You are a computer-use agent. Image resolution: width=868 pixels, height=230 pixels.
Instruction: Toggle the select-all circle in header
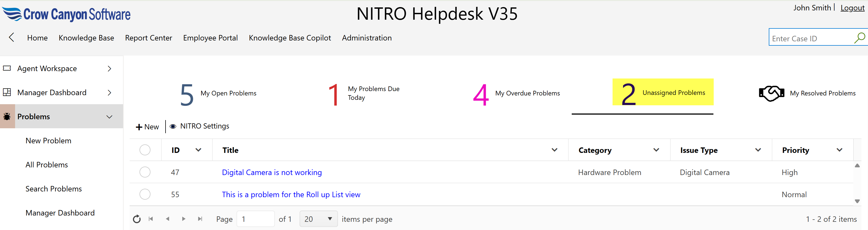145,150
